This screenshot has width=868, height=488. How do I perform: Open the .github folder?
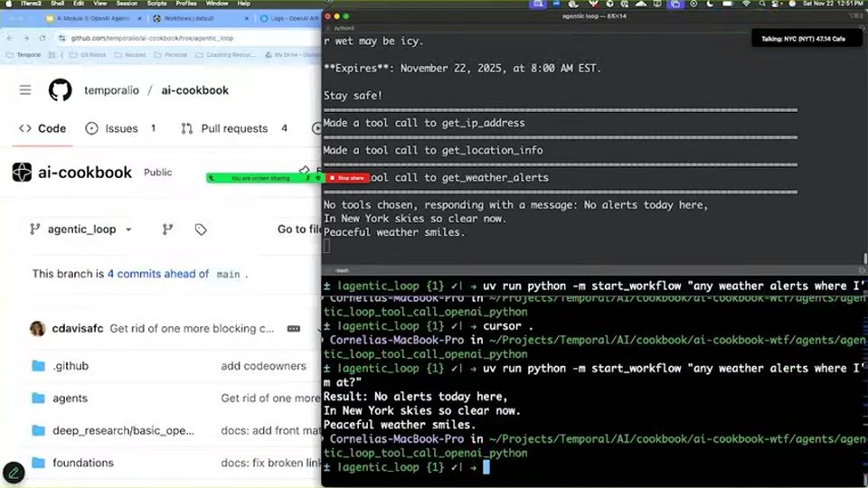pyautogui.click(x=71, y=366)
